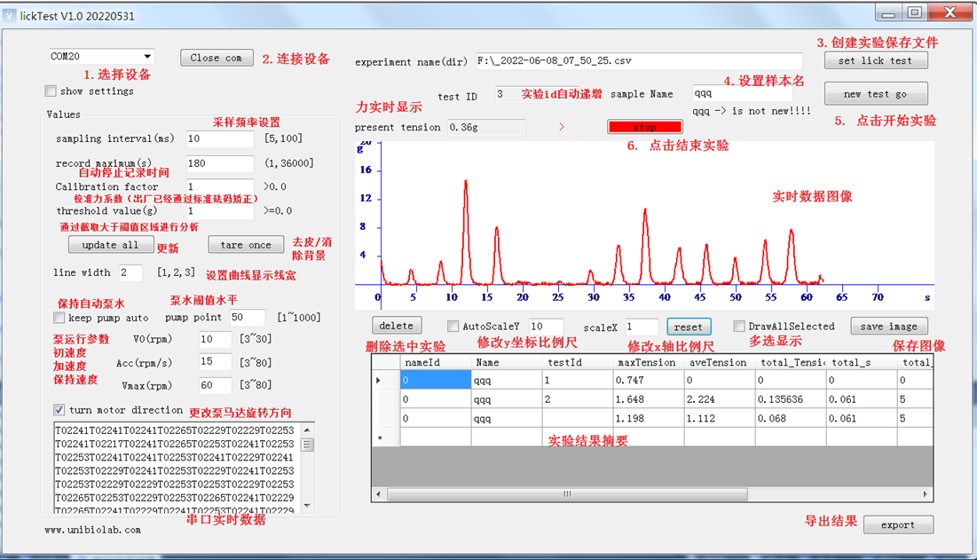Image resolution: width=977 pixels, height=560 pixels.
Task: Edit the pump point value field
Action: [x=248, y=317]
